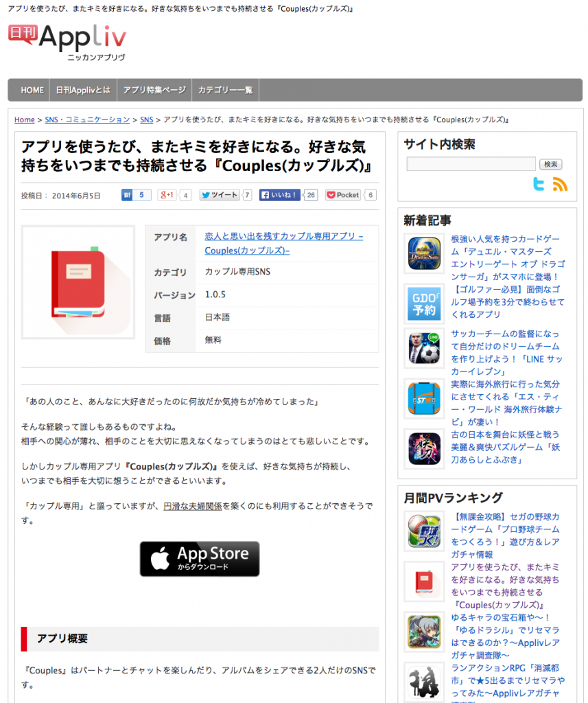Open the デュエル・マスターズ article link

tap(508, 258)
